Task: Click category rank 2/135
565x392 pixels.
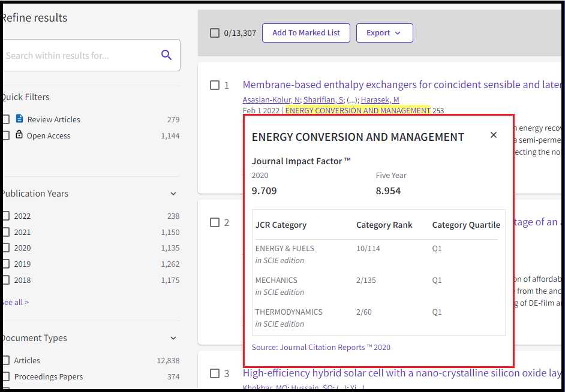Action: [x=366, y=280]
